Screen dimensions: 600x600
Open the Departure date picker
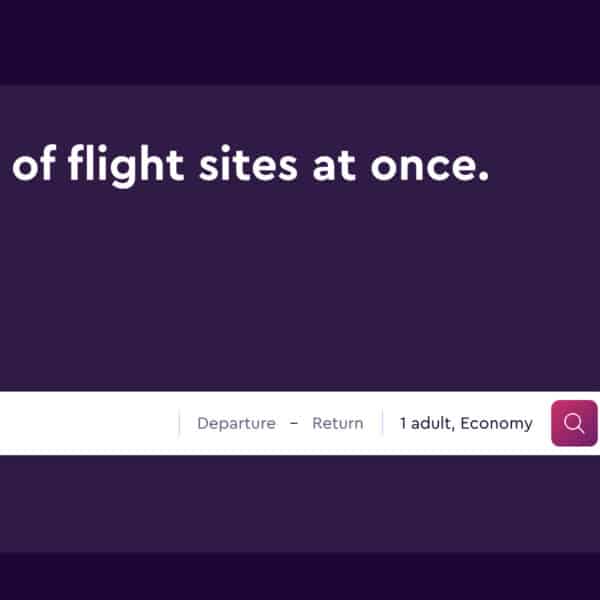point(236,423)
